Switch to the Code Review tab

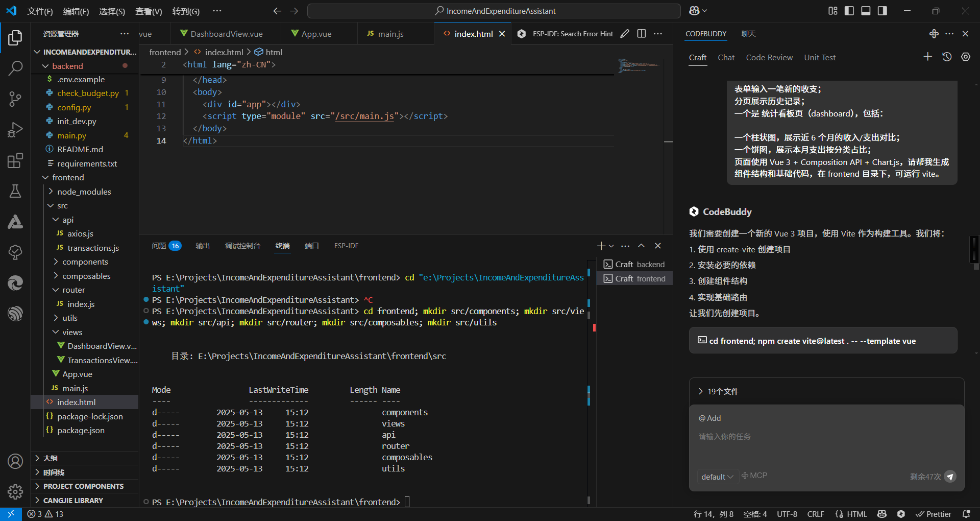pyautogui.click(x=769, y=58)
